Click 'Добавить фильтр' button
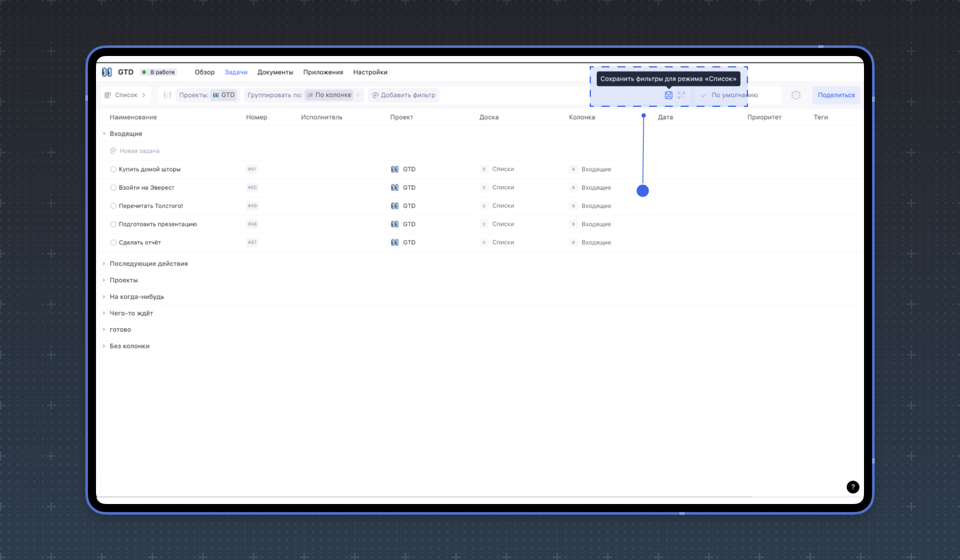Screen dimensions: 960x560 click(404, 95)
